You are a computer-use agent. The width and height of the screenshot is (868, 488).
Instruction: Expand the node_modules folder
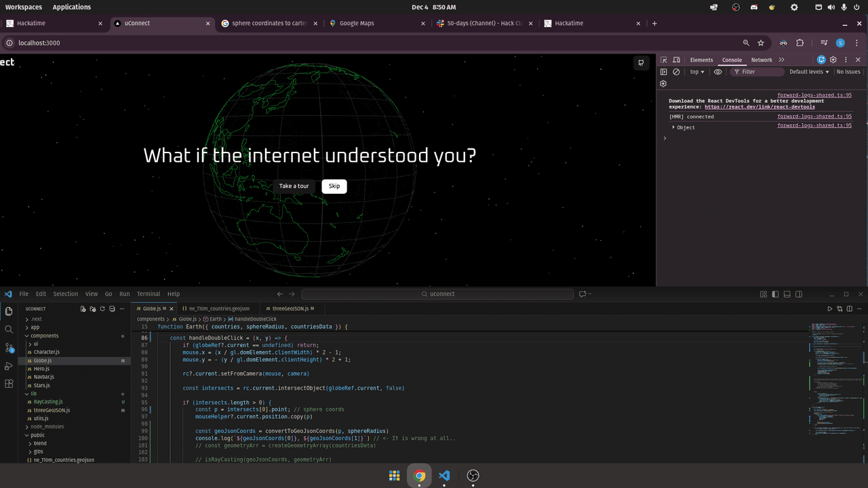47,426
